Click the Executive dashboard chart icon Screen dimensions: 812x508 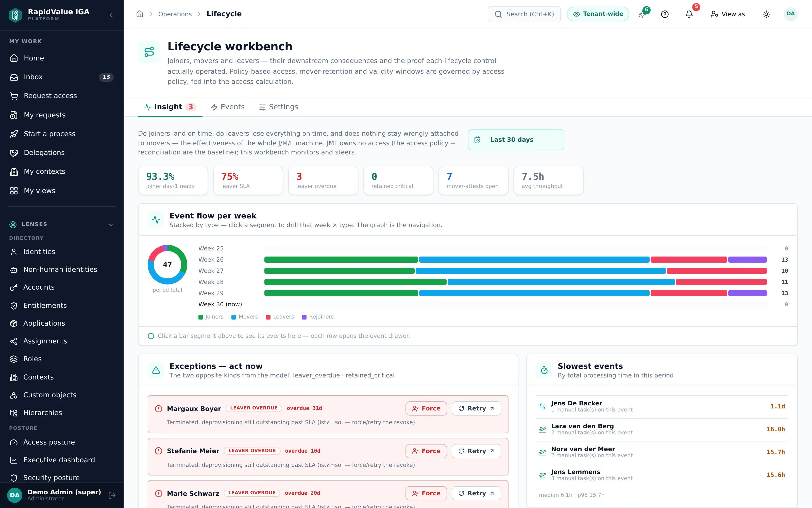[x=14, y=460]
